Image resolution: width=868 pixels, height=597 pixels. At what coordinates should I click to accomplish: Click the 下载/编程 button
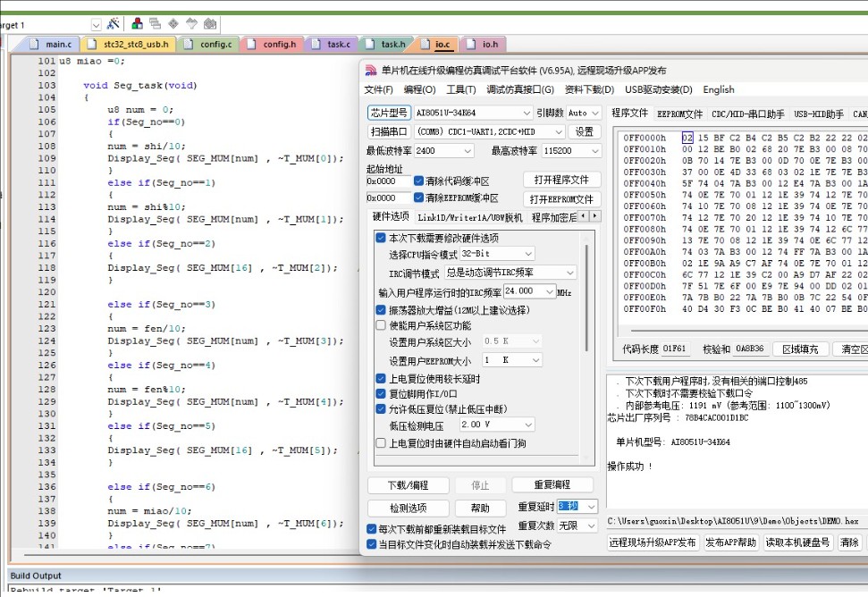(408, 485)
